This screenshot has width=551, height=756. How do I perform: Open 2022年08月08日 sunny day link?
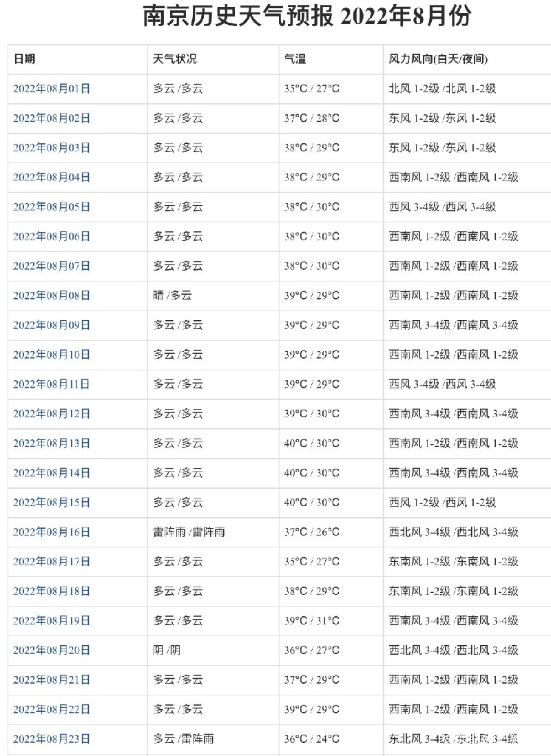[52, 295]
